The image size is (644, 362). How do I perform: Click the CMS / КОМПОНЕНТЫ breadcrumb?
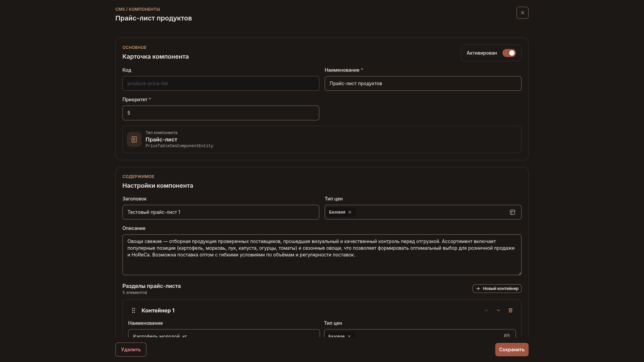[x=138, y=9]
